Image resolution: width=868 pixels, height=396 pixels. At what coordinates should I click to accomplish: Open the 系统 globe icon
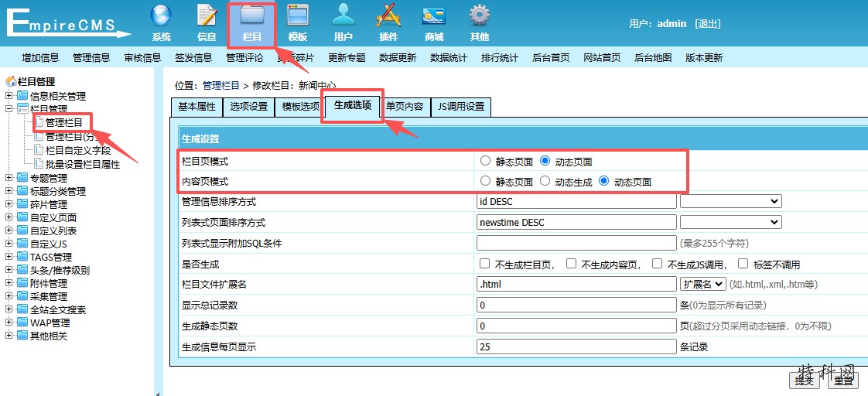[161, 15]
